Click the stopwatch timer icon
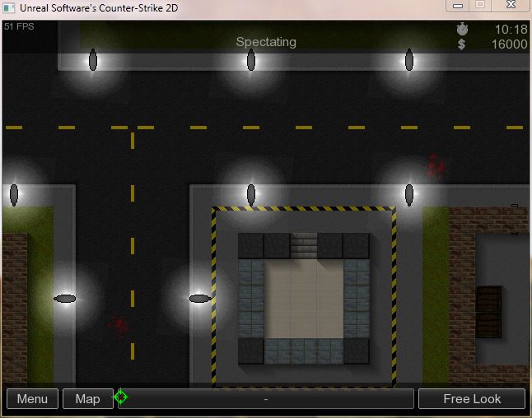 click(462, 29)
